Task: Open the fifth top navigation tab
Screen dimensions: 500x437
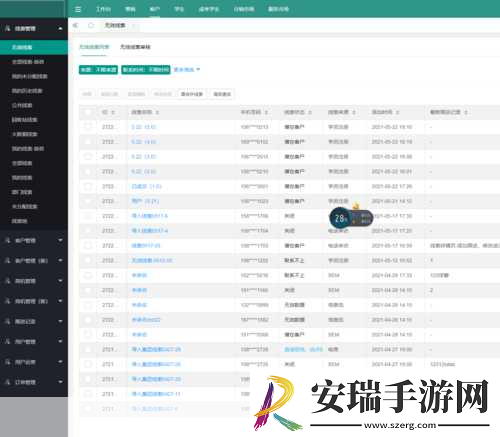Action: (209, 9)
